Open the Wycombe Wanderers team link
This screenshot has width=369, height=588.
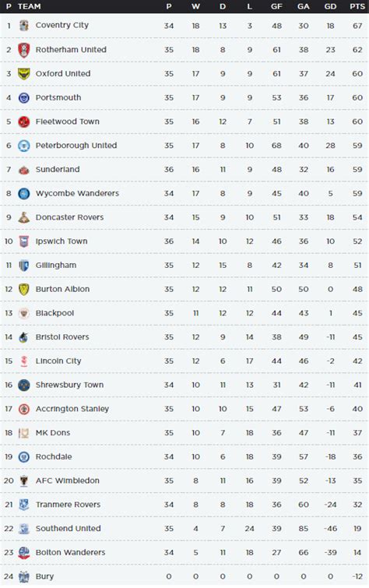[77, 193]
